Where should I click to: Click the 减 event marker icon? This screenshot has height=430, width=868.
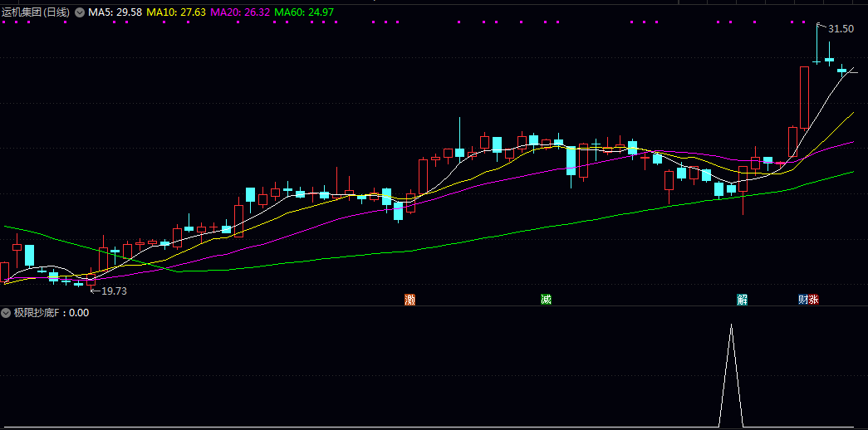click(547, 300)
